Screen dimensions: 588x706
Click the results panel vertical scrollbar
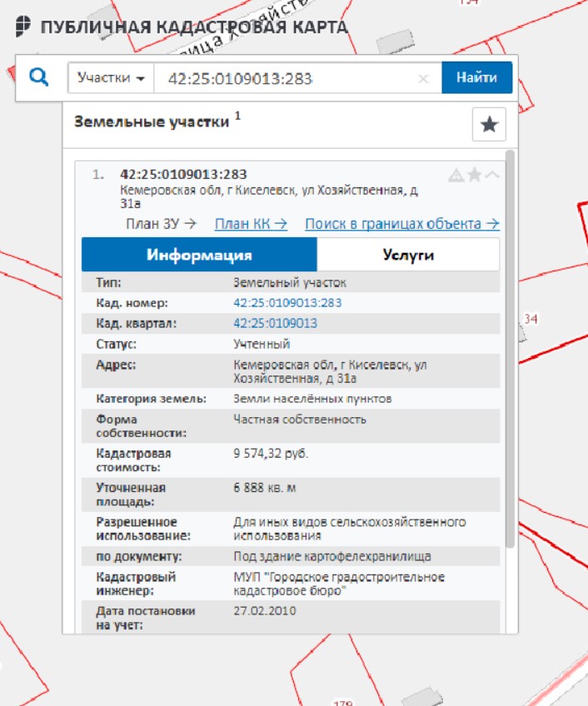(x=510, y=349)
